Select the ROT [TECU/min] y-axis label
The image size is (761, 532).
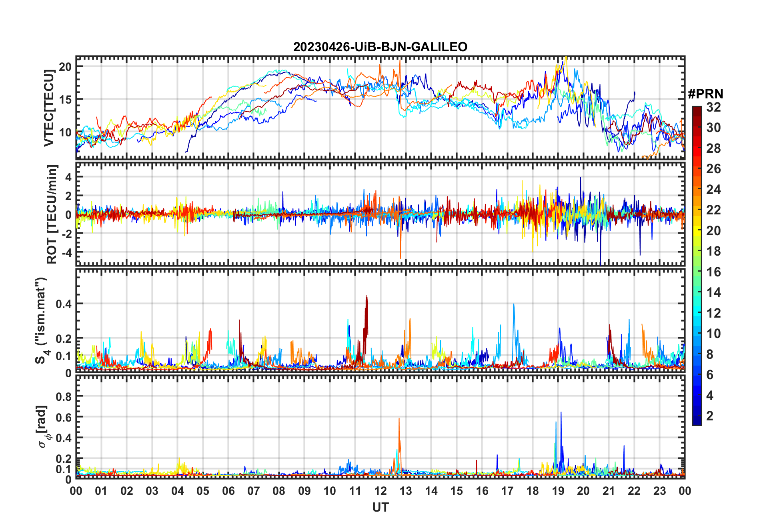pyautogui.click(x=52, y=214)
